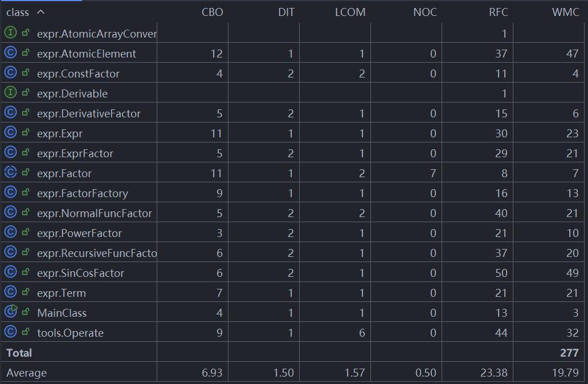Click the class icon of tools.Operate
Image resolution: width=588 pixels, height=384 pixels.
point(10,332)
